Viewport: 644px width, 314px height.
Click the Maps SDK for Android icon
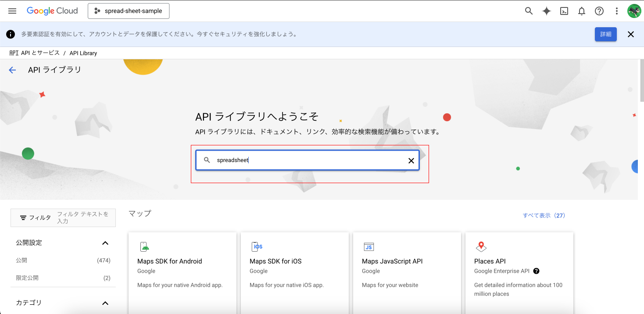[144, 246]
